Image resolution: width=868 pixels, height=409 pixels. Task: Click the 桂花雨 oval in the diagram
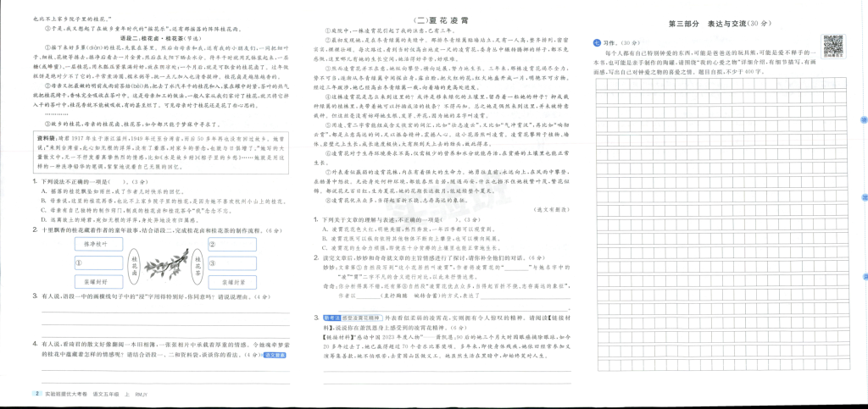click(x=132, y=263)
